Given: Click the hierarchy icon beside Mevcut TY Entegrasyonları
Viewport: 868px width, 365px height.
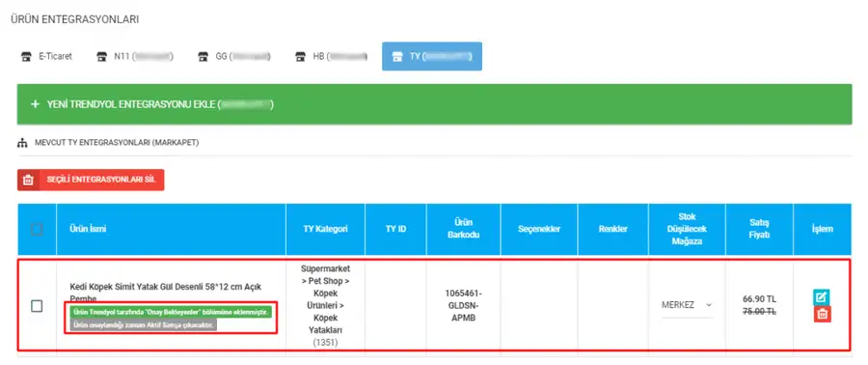Looking at the screenshot, I should (x=22, y=143).
